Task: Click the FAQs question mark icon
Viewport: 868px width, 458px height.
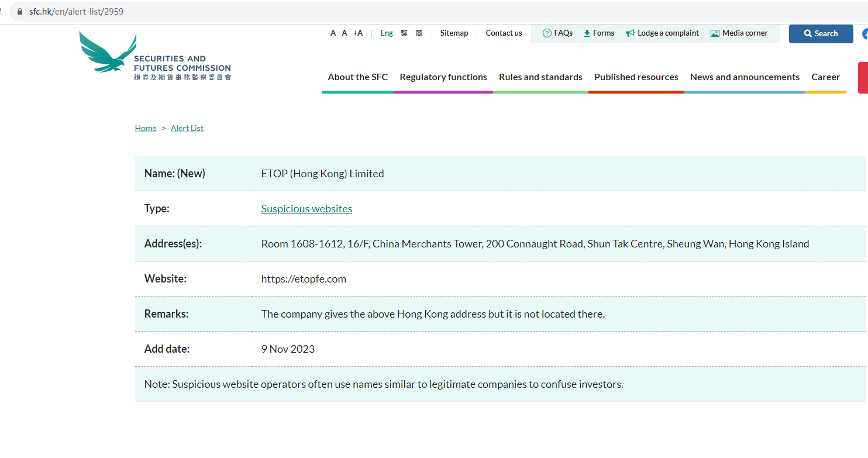Action: 547,33
